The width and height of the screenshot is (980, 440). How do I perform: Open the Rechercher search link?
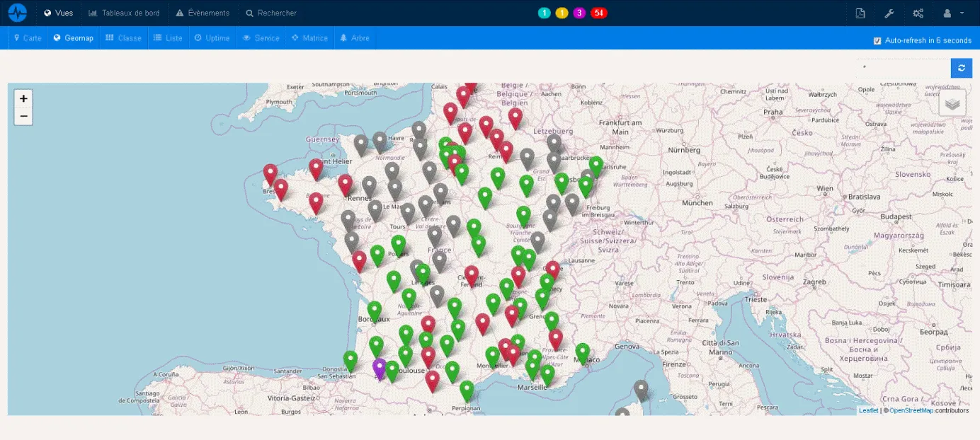coord(271,13)
